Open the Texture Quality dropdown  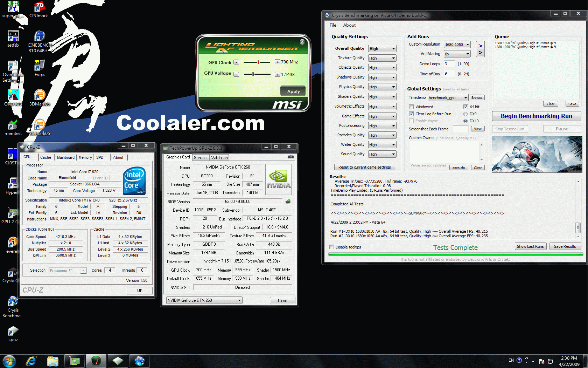(382, 58)
